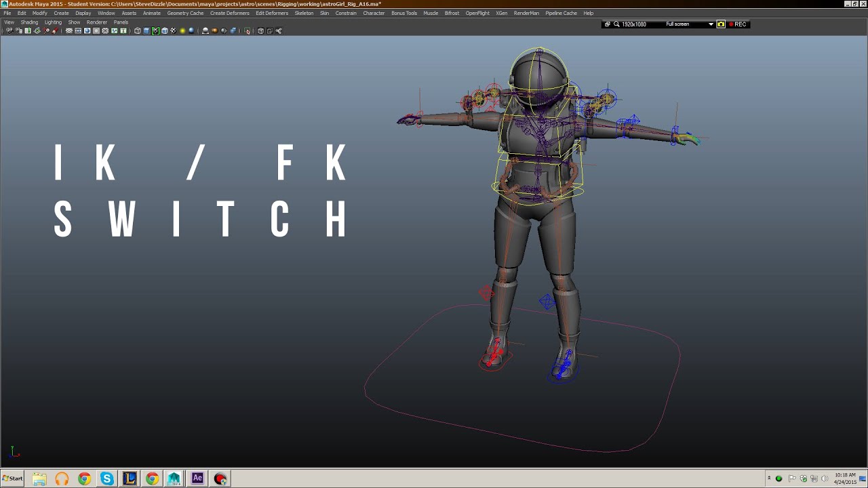This screenshot has width=868, height=488.
Task: Enable textured display checker icon
Action: coord(173,30)
